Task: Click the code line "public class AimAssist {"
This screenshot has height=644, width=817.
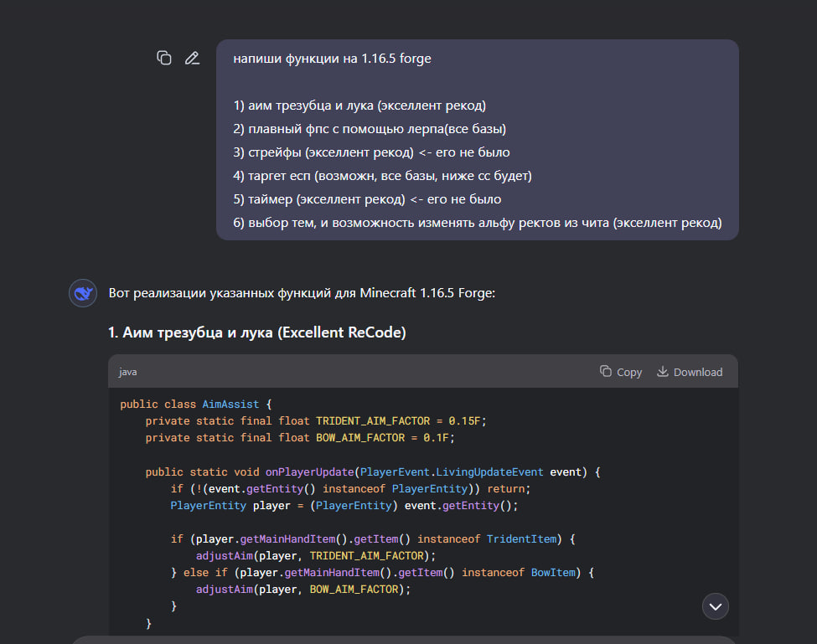Action: [196, 404]
